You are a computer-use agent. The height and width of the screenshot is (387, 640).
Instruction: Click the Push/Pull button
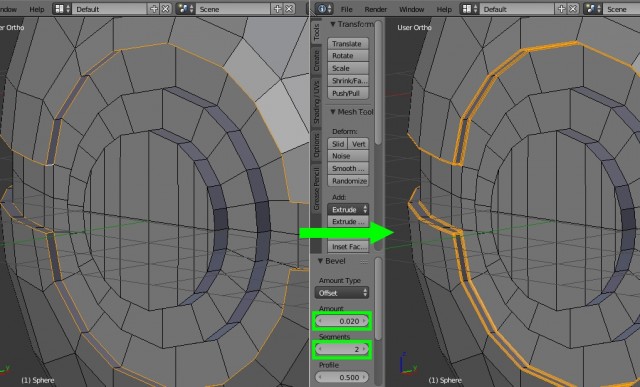348,93
